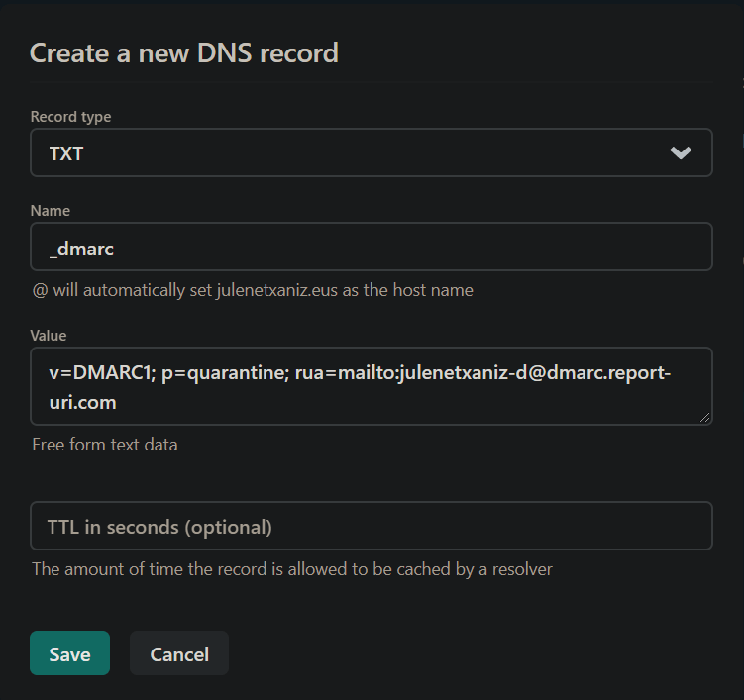Click into the Value textarea with DMARC text
The width and height of the screenshot is (744, 700).
click(x=372, y=386)
